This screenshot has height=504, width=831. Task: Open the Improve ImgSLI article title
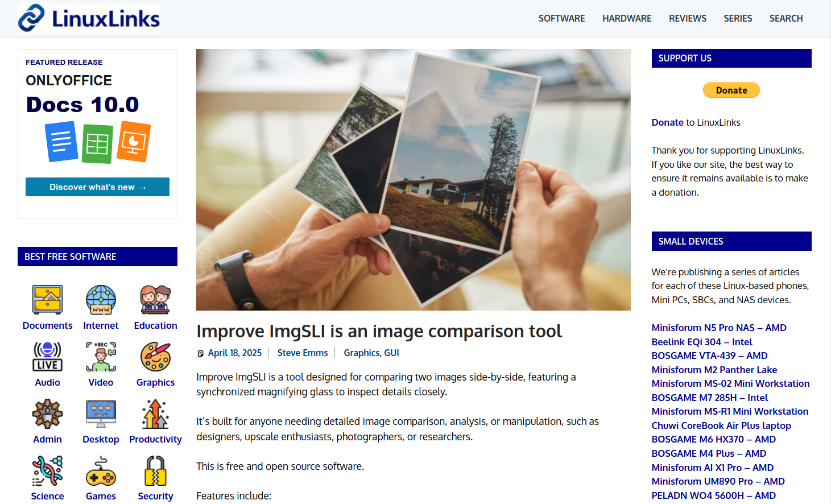click(x=379, y=331)
